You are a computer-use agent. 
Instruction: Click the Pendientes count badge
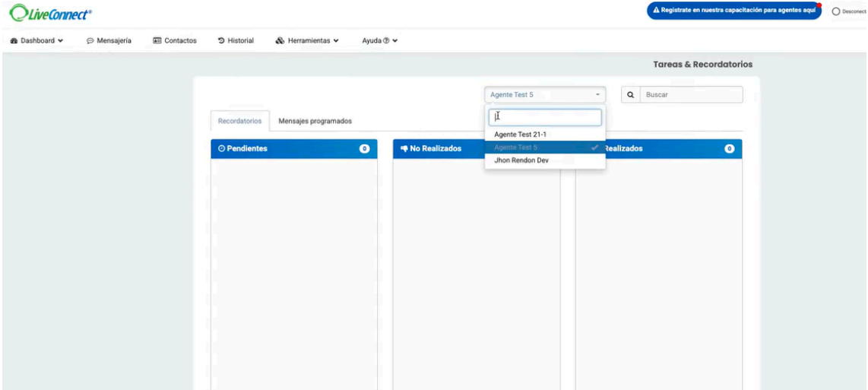(x=364, y=148)
